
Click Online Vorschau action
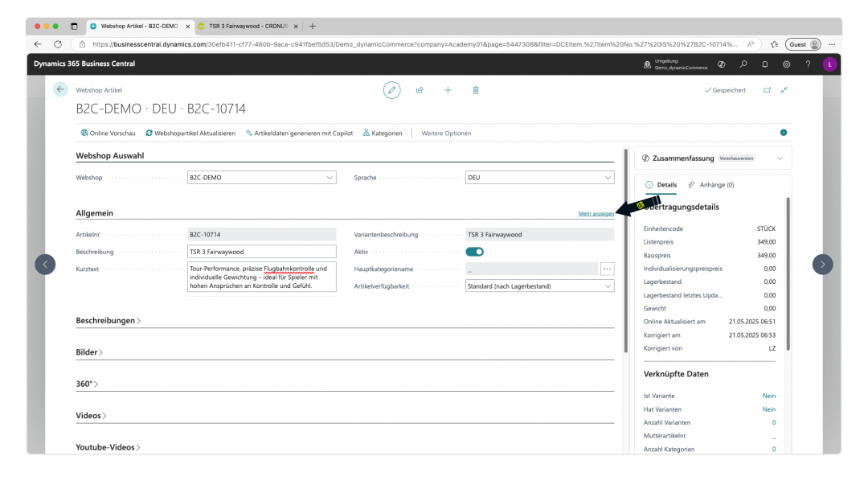click(108, 133)
